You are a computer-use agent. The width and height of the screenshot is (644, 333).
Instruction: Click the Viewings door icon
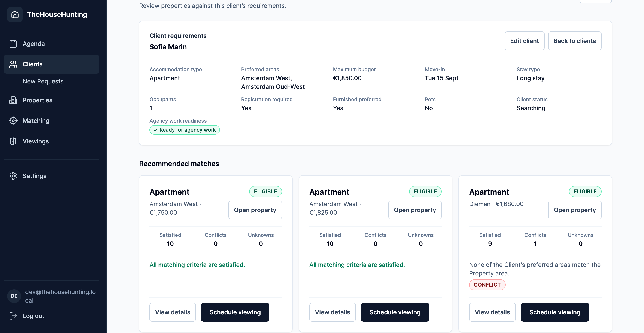[13, 141]
